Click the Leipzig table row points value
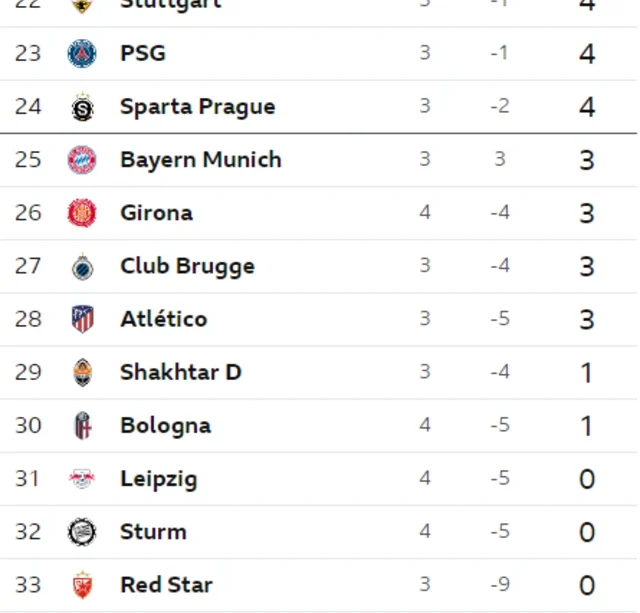This screenshot has width=640, height=613. coord(587,479)
